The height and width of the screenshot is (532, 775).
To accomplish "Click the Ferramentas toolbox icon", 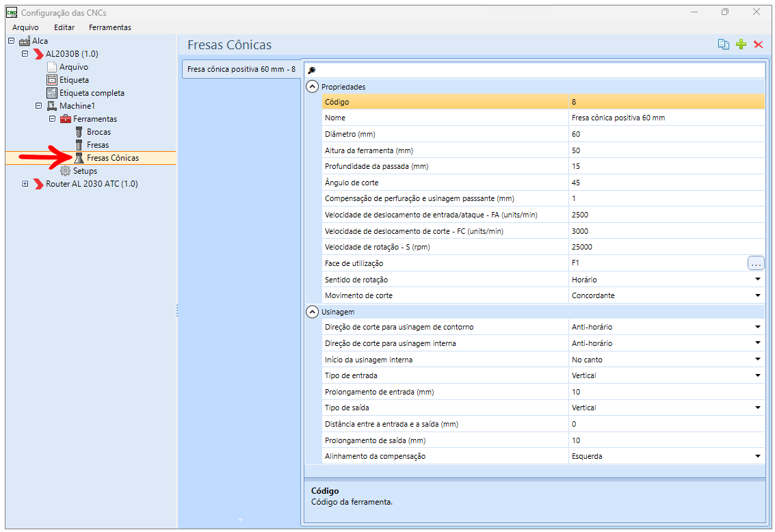I will coord(65,119).
